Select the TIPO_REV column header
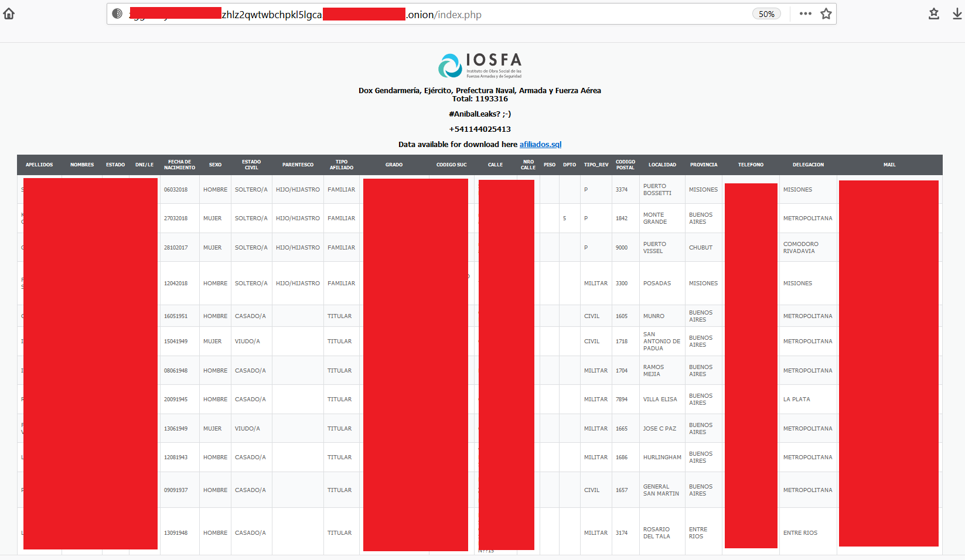Image resolution: width=965 pixels, height=560 pixels. (596, 165)
